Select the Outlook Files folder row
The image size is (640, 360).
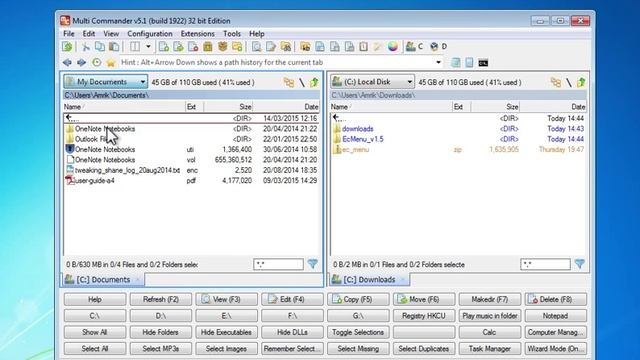point(191,139)
